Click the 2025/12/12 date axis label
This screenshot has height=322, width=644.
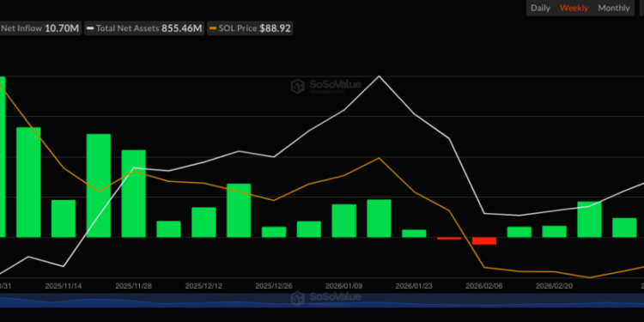point(204,286)
